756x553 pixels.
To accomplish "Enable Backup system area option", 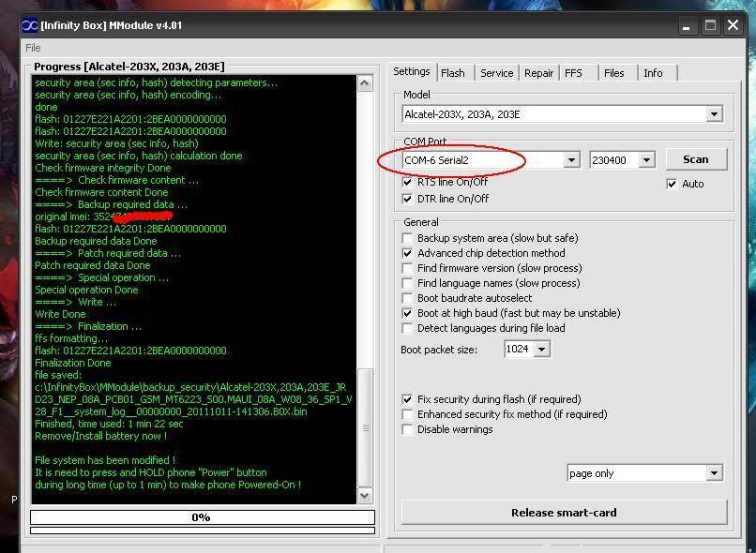I will [407, 238].
